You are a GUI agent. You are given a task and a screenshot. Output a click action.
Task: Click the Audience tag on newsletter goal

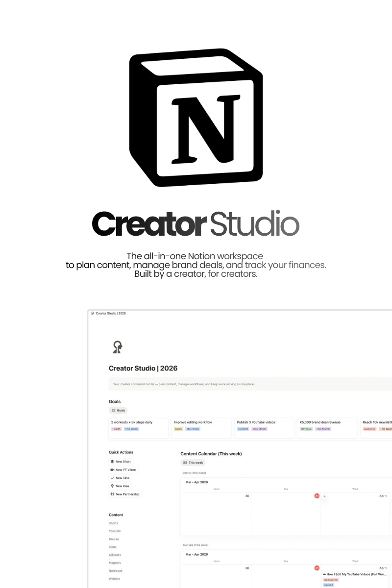pyautogui.click(x=370, y=429)
